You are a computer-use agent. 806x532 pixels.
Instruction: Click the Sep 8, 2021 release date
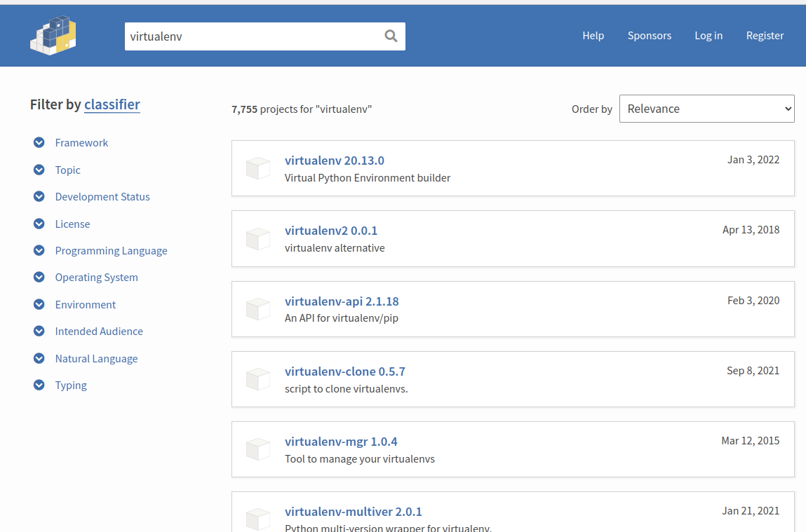click(753, 370)
